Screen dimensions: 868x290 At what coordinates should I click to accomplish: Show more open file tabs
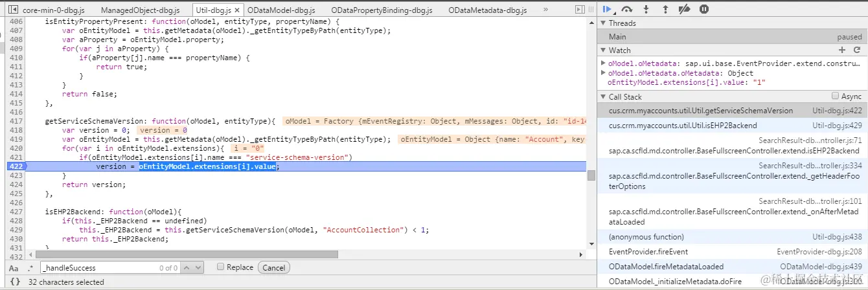(x=545, y=10)
